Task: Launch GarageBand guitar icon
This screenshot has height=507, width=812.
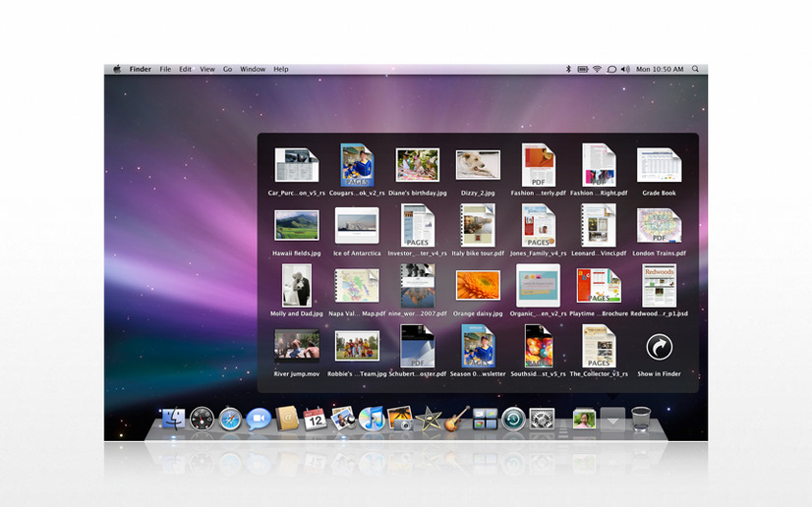Action: [457, 418]
